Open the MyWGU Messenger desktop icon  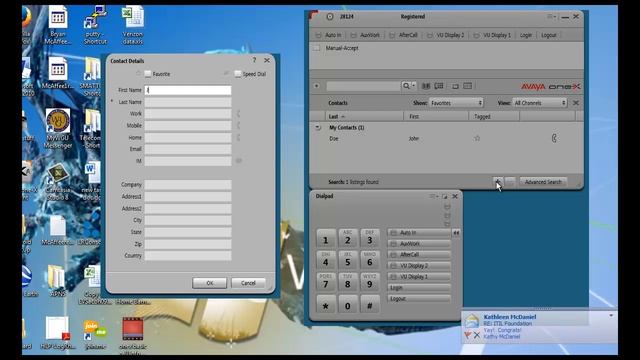coord(58,128)
